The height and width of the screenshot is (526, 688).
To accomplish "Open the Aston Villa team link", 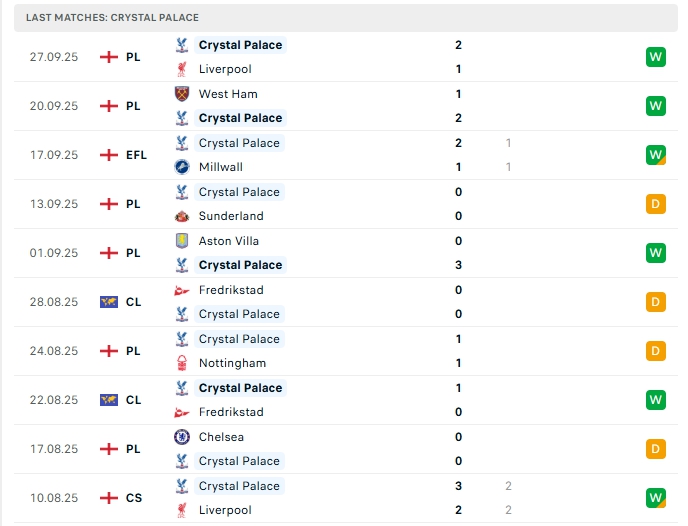I will (229, 241).
